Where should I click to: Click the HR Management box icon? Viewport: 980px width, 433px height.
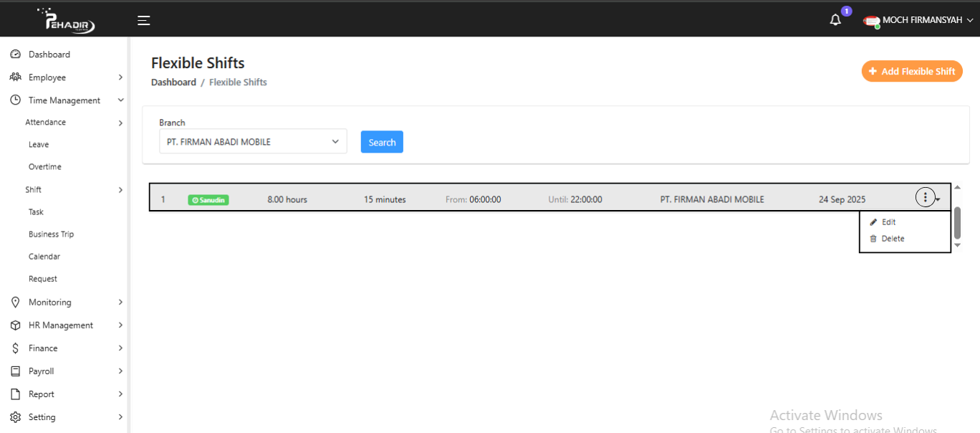(15, 325)
